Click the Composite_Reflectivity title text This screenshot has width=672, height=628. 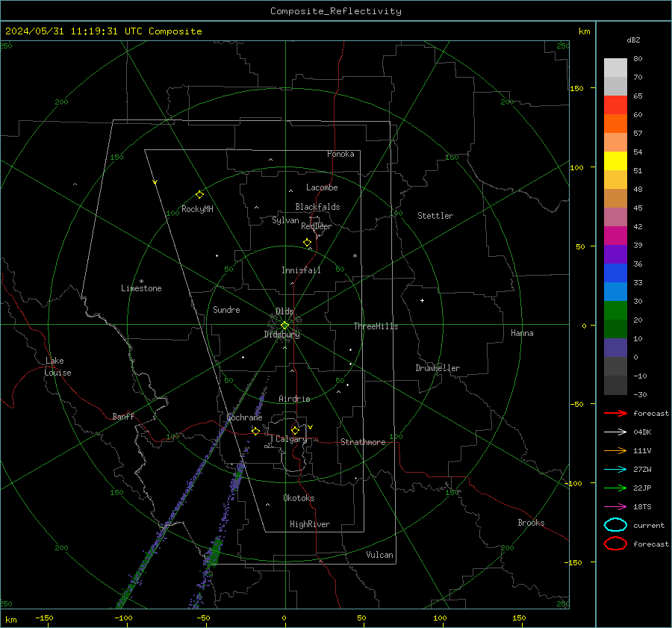[x=336, y=11]
